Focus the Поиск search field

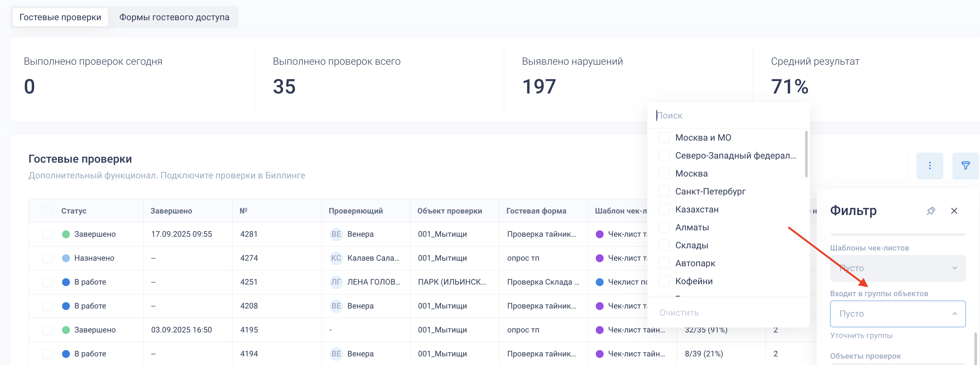coord(727,115)
